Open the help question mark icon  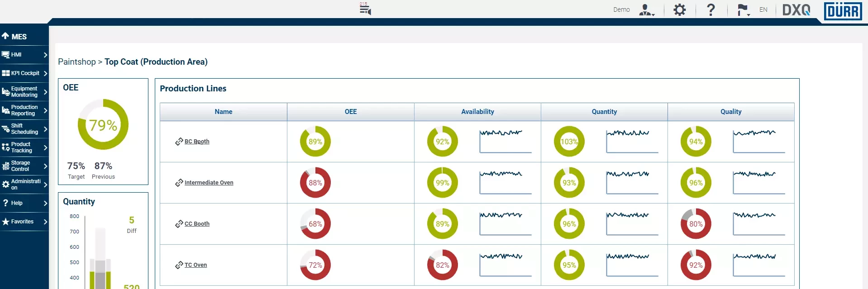coord(711,10)
